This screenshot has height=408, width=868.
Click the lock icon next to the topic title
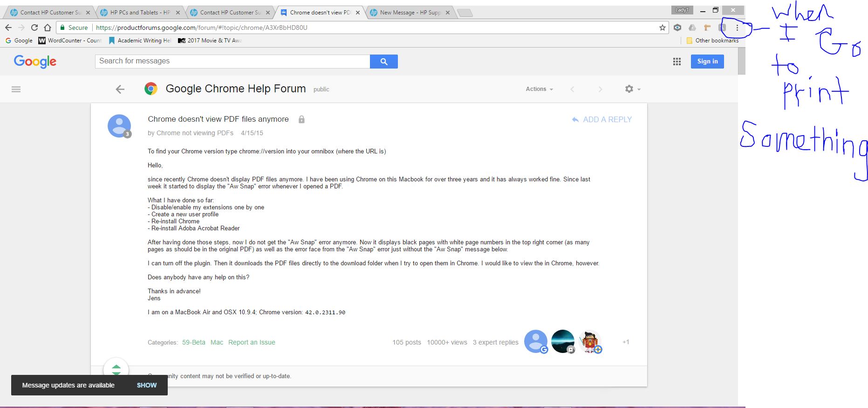coord(301,119)
